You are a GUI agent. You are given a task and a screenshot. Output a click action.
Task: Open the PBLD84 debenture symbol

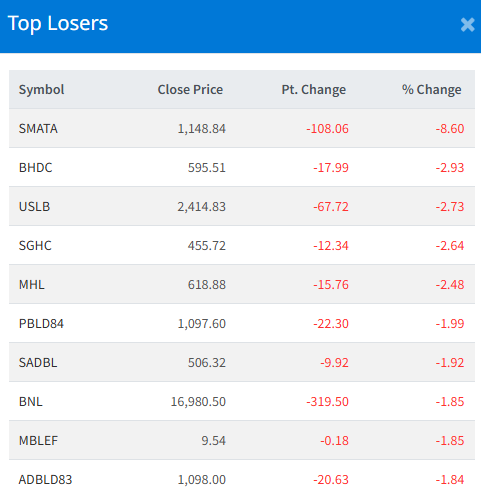(x=41, y=324)
